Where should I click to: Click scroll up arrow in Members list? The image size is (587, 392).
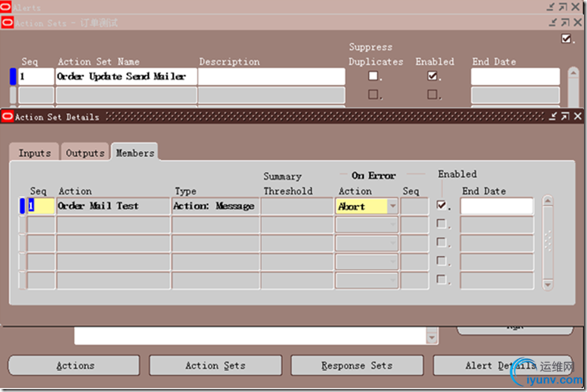coord(548,200)
